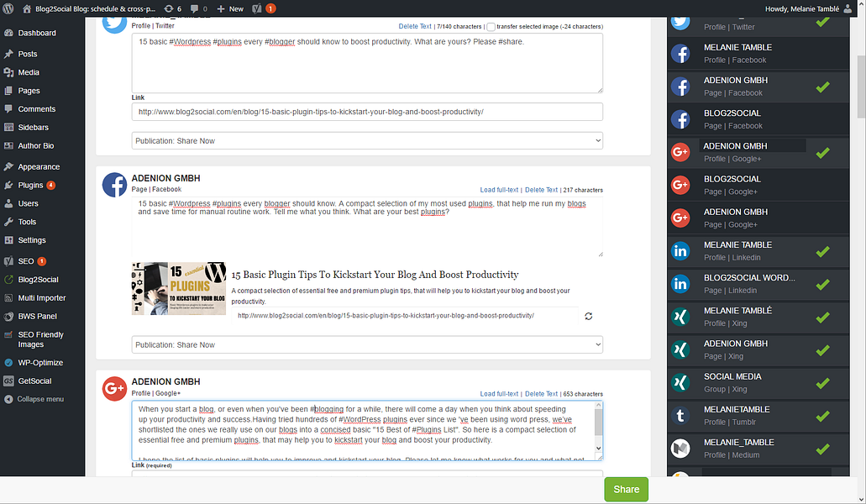Click the Medium icon for MELANIE_TAMBLE
The image size is (866, 504).
(680, 448)
